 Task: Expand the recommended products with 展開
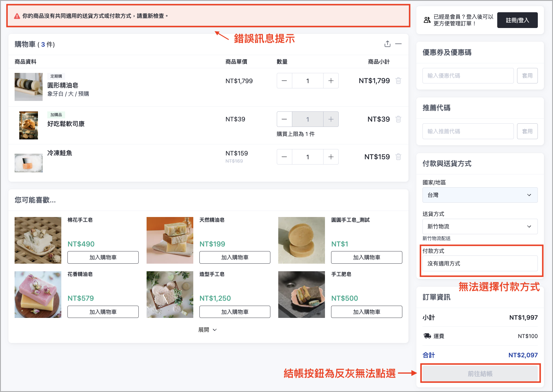[x=208, y=330]
